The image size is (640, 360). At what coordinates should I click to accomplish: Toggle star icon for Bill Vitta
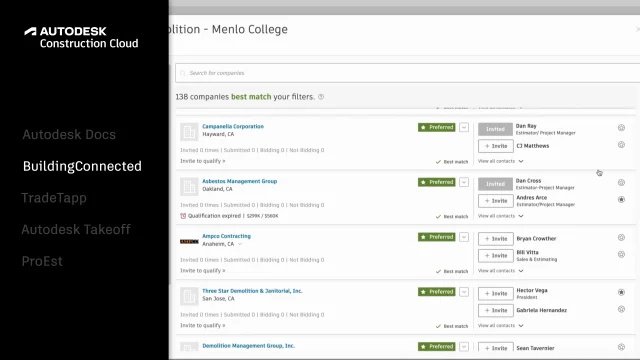[621, 254]
